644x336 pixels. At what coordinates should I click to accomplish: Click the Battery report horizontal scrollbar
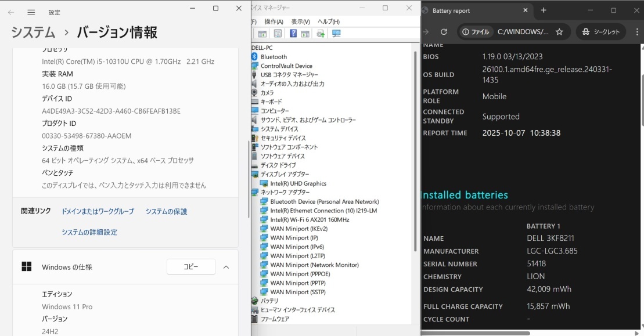tap(476, 333)
